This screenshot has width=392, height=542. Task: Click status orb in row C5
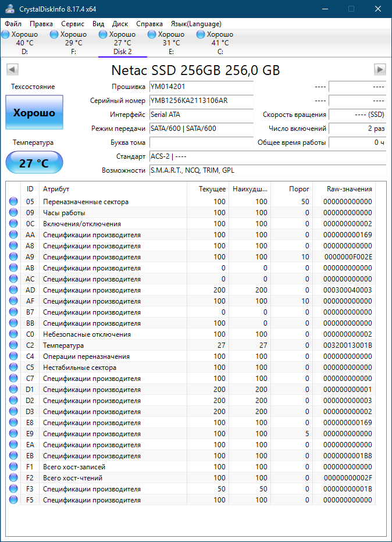click(x=13, y=367)
